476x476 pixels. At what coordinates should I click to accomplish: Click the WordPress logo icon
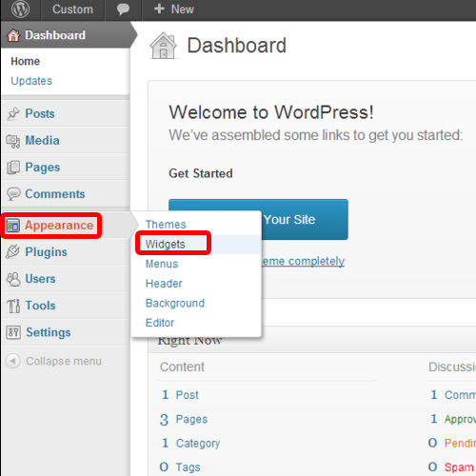point(20,10)
